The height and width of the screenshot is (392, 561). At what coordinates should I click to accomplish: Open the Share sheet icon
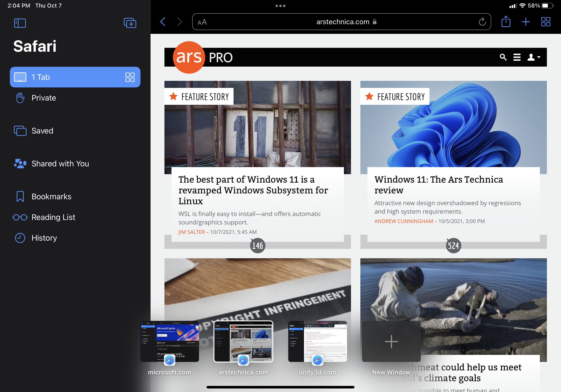point(506,22)
